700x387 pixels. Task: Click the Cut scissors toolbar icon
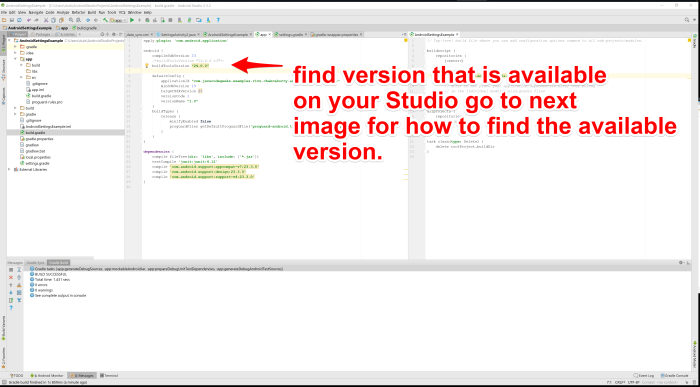46,20
